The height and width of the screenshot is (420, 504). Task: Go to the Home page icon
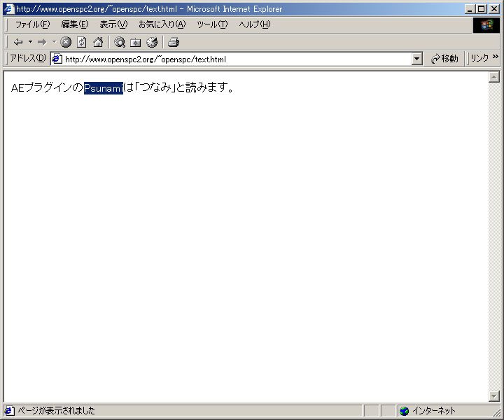coord(98,42)
